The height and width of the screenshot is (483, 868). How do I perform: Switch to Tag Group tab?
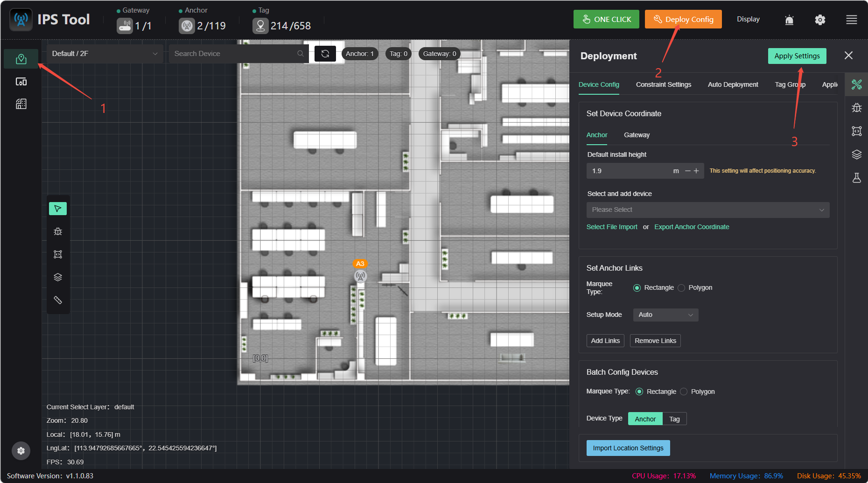(790, 84)
